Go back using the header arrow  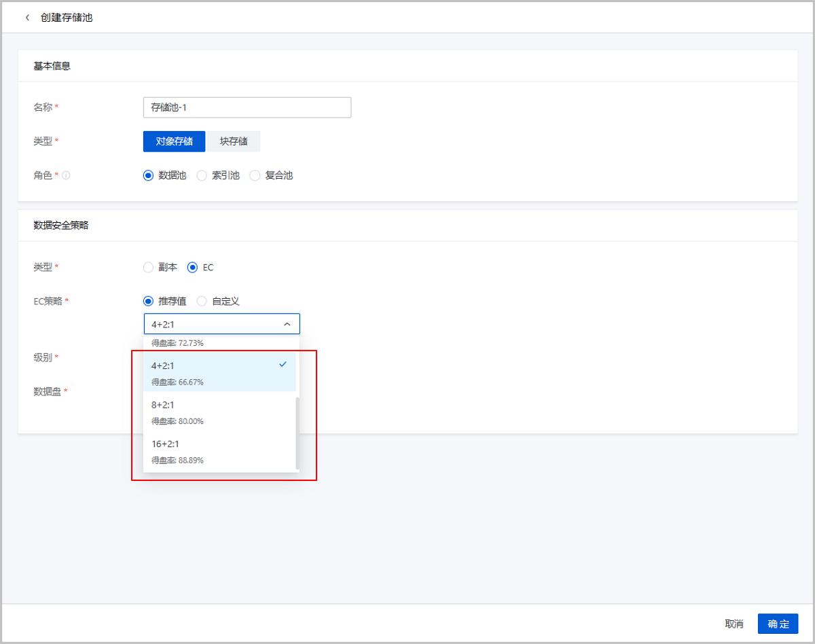[27, 18]
